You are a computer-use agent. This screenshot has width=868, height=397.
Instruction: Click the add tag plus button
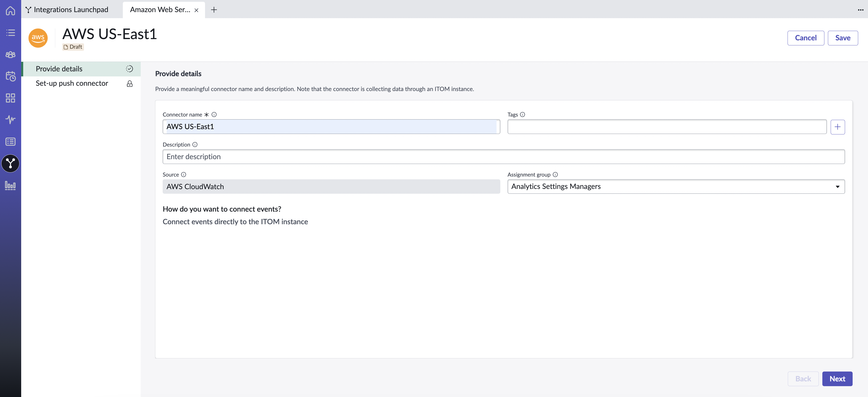coord(837,127)
